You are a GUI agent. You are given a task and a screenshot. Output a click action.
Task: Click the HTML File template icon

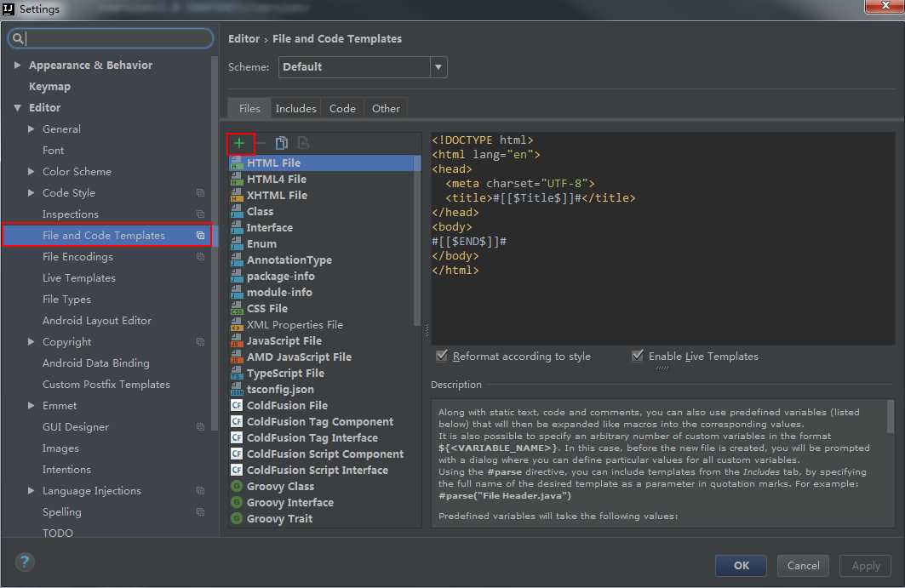tap(237, 163)
